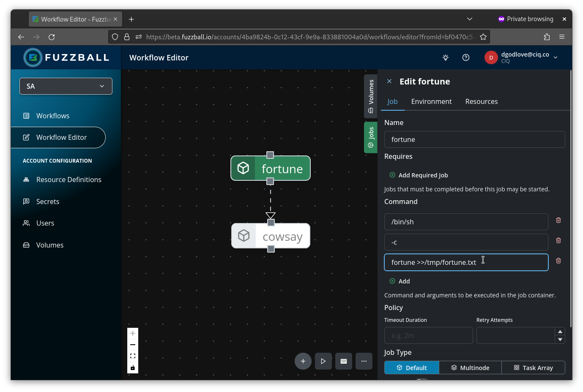Screen dimensions: 583x392
Task: Open the keyboard/YAML editor button
Action: click(344, 361)
